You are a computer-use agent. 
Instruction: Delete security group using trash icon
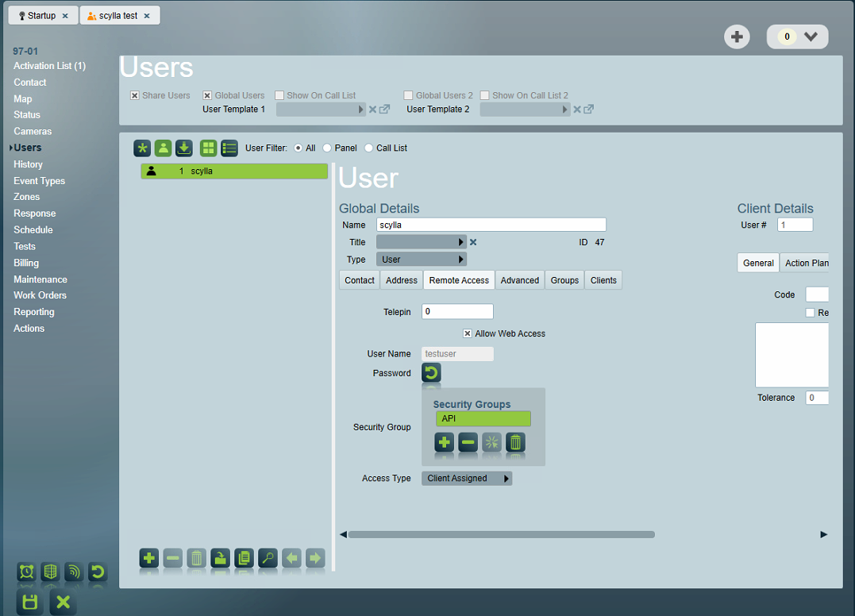pyautogui.click(x=515, y=442)
